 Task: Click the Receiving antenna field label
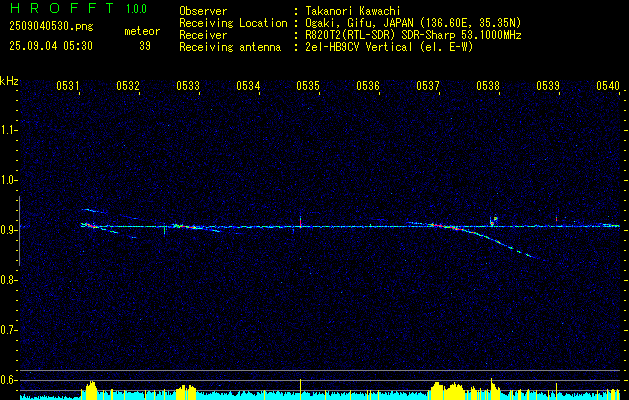230,47
